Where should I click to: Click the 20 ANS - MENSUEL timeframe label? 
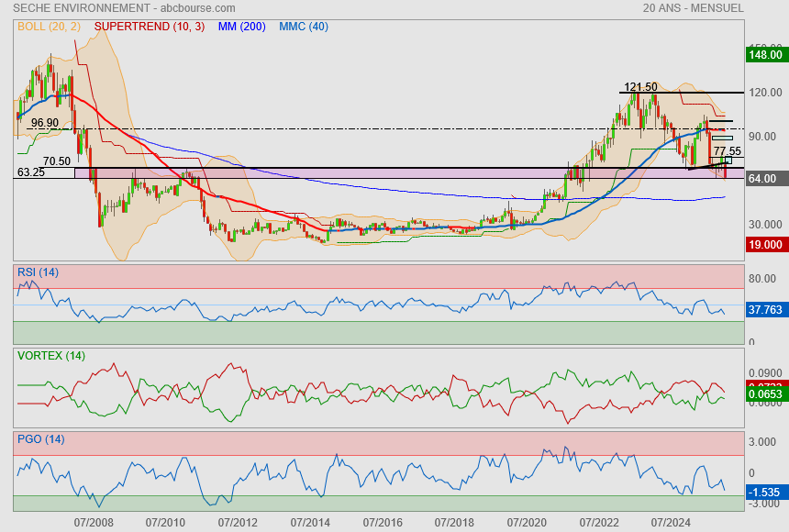[693, 8]
